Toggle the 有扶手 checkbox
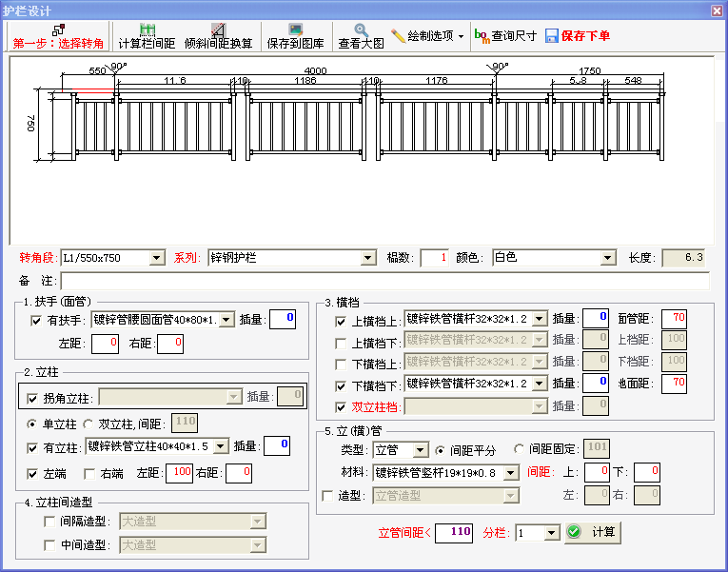Image resolution: width=728 pixels, height=572 pixels. pyautogui.click(x=36, y=321)
